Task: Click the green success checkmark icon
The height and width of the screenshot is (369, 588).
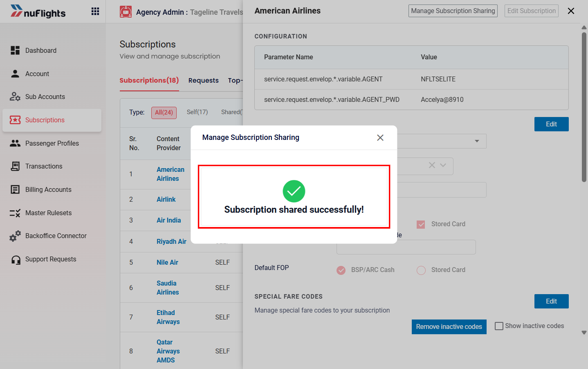Action: coord(294,191)
